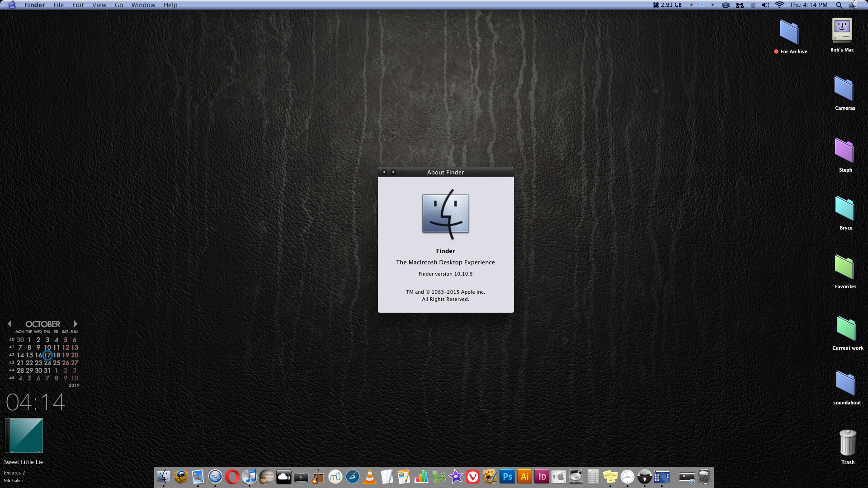This screenshot has height=488, width=868.
Task: Select the Bryce desktop folder
Action: 844,208
